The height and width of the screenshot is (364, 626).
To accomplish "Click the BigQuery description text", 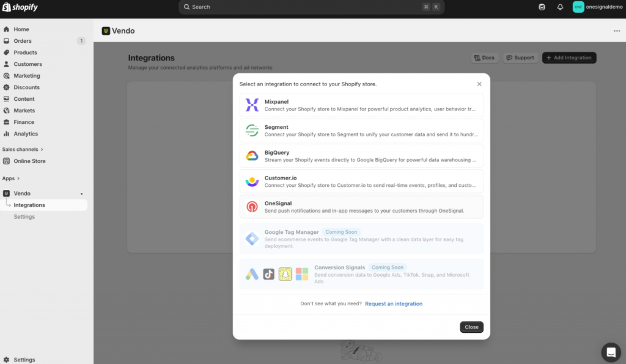I will (370, 160).
